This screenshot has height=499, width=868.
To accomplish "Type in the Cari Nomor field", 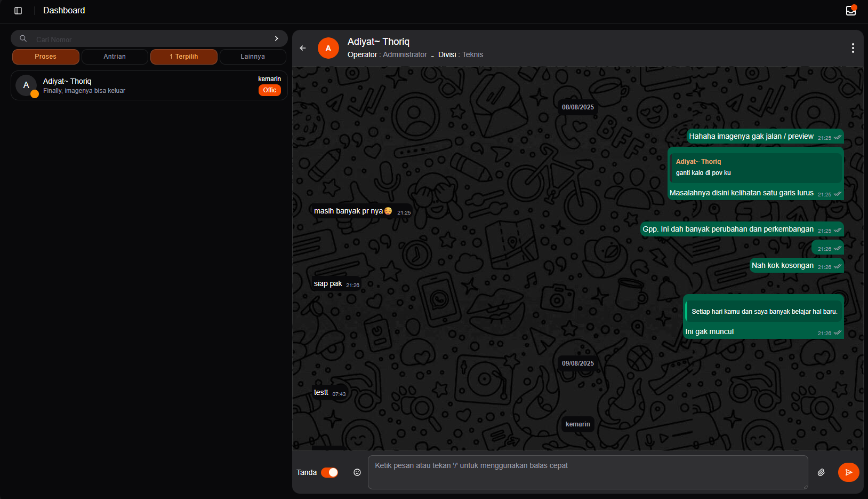I will click(149, 39).
